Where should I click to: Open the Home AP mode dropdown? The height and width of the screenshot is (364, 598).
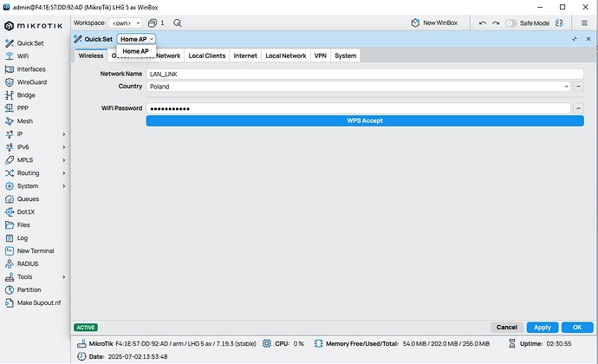[x=136, y=39]
